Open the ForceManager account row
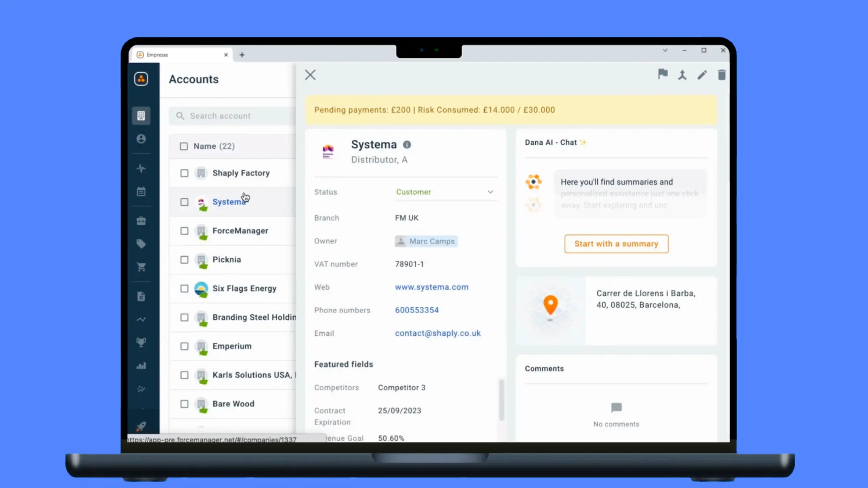This screenshot has height=488, width=868. (232, 231)
